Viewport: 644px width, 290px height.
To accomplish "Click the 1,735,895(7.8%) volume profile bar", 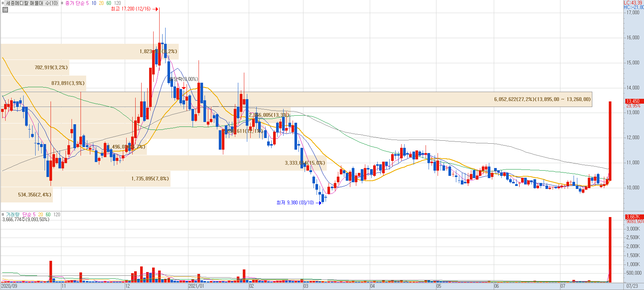I will [85, 179].
